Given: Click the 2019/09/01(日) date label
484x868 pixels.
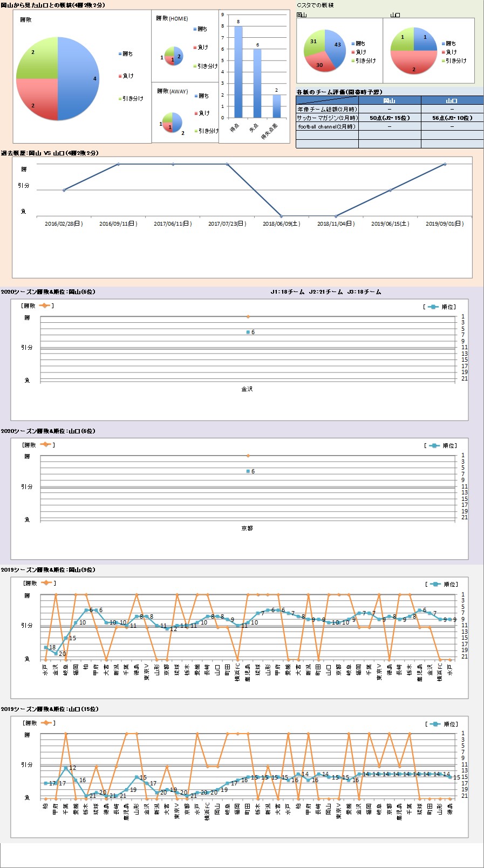Looking at the screenshot, I should 445,223.
